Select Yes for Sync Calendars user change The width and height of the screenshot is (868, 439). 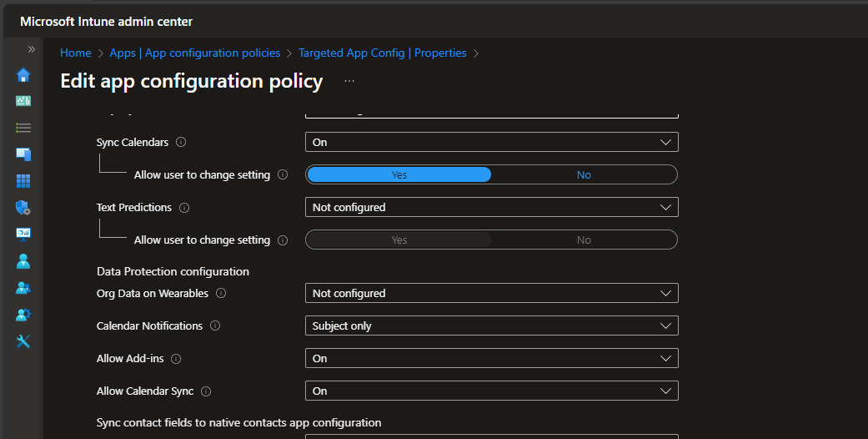tap(399, 174)
